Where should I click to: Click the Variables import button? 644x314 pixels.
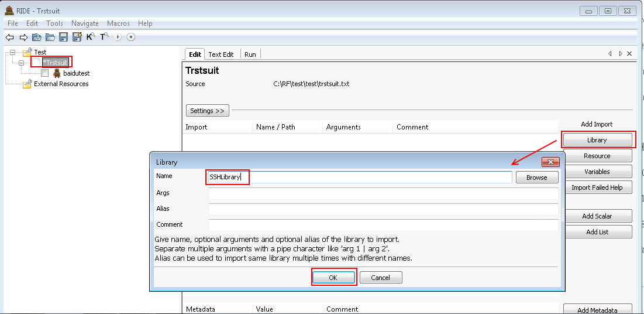tap(597, 172)
